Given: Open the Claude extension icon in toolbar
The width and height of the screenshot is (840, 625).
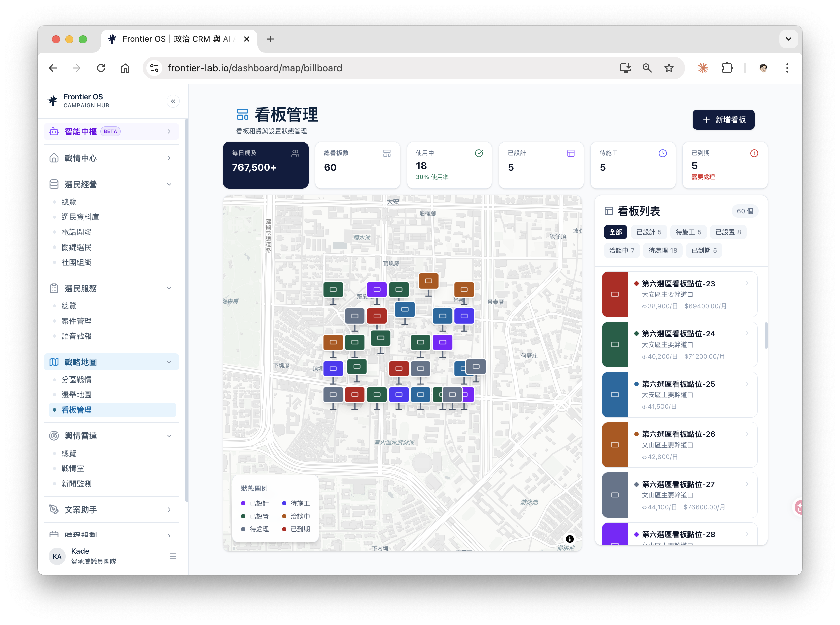Looking at the screenshot, I should point(702,68).
